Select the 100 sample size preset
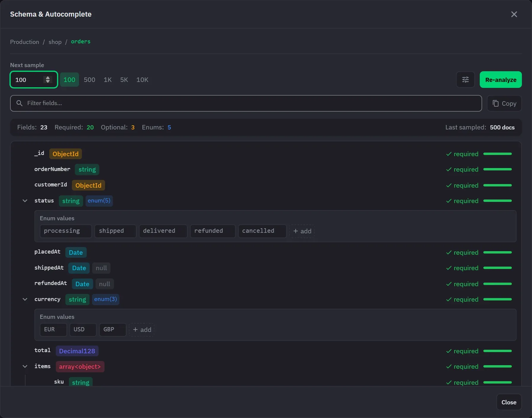 point(69,80)
